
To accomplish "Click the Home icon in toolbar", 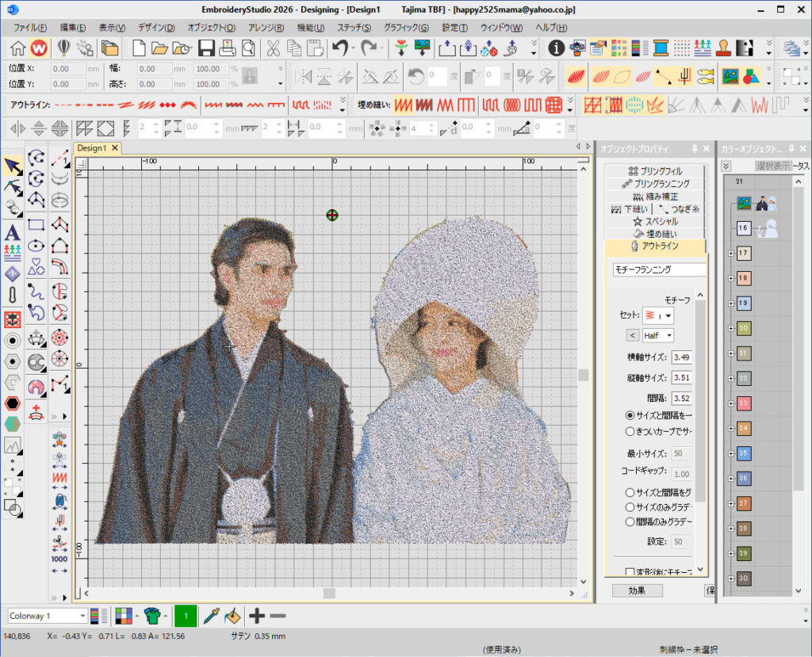I will [x=17, y=48].
